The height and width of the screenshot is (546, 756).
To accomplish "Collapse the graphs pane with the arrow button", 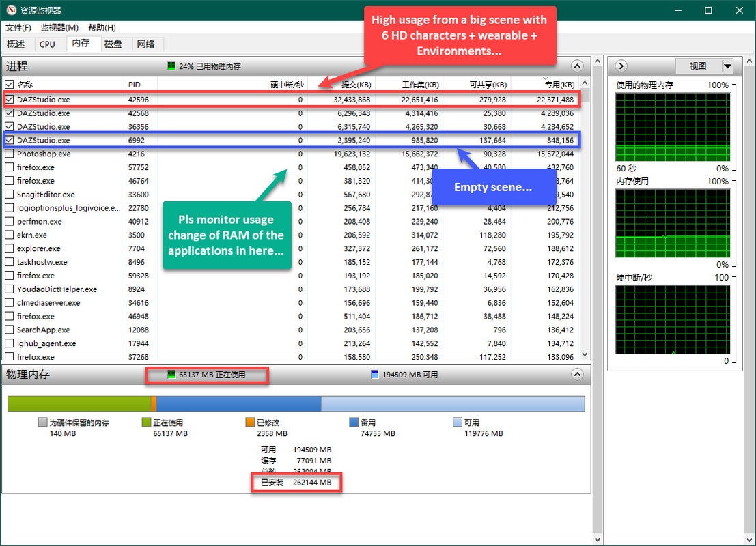I will pos(621,66).
